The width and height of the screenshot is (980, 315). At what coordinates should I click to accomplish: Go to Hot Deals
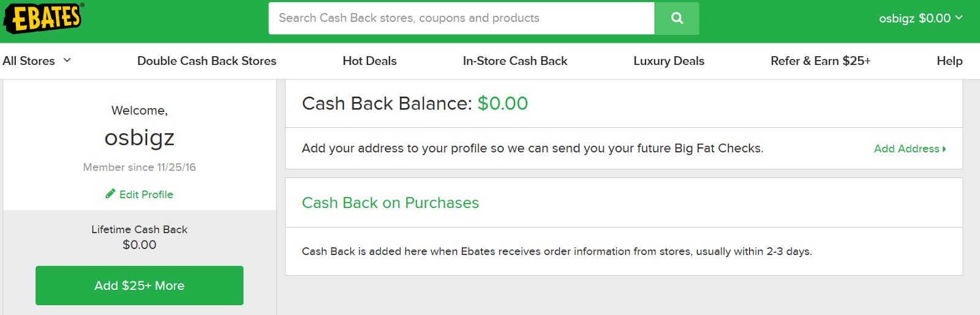pos(369,61)
